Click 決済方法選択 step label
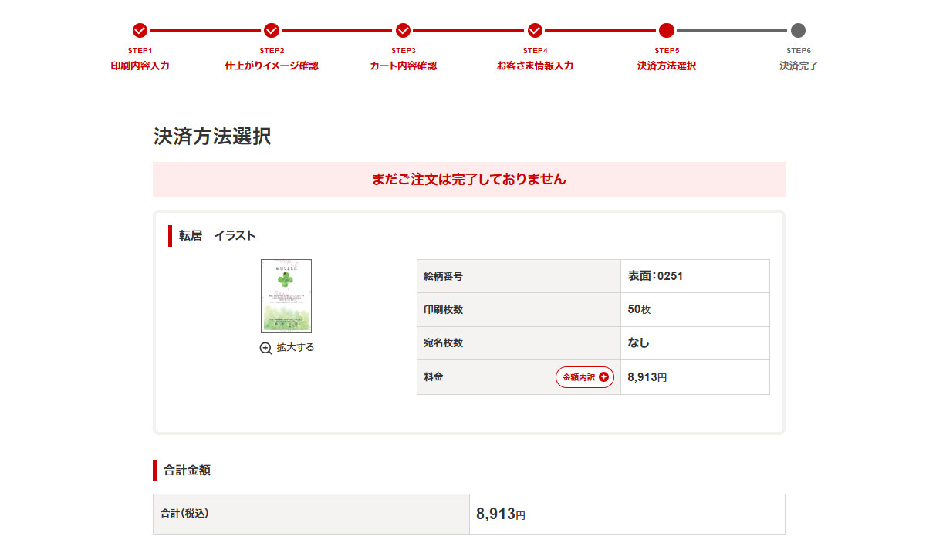The height and width of the screenshot is (560, 926). (x=667, y=66)
